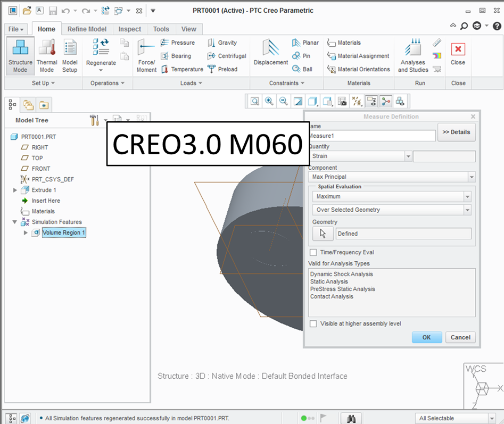Close Simulate with red X icon
The width and height of the screenshot is (504, 424).
pyautogui.click(x=458, y=49)
